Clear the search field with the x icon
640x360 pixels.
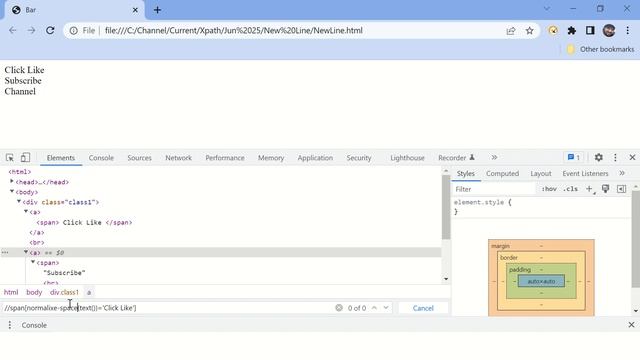(x=339, y=308)
